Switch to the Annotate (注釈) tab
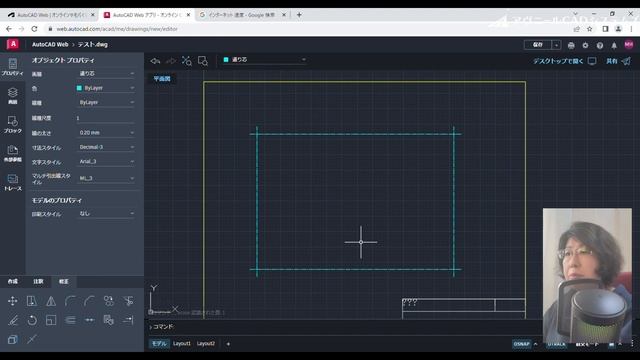 (38, 282)
